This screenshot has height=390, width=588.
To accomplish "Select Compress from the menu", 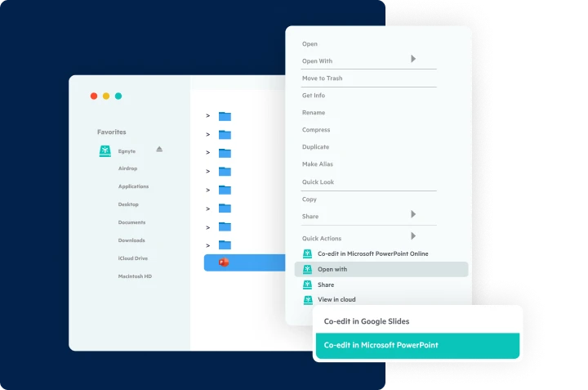I will coord(316,130).
